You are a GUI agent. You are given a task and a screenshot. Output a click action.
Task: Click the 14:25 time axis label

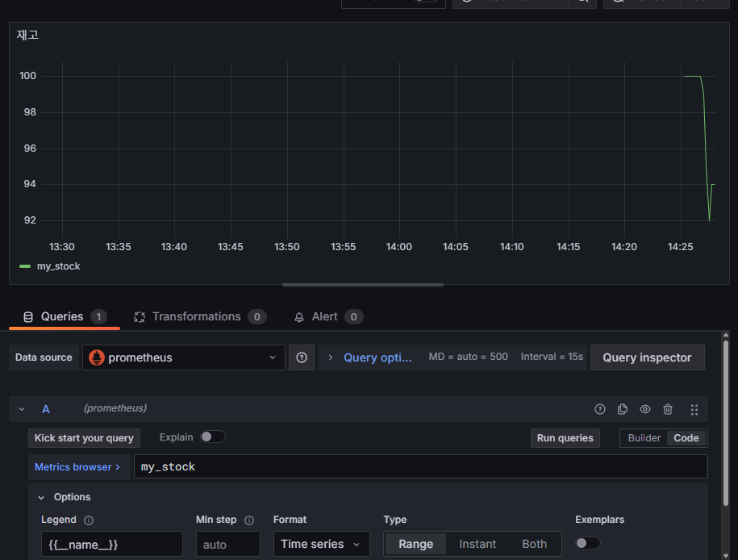pyautogui.click(x=680, y=247)
